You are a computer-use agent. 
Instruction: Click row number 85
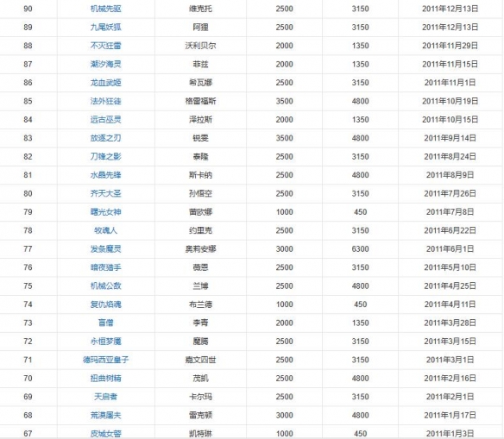pos(28,101)
